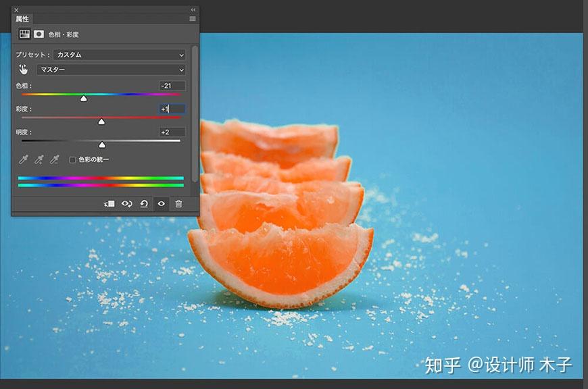
Task: Reset adjustment to defaults
Action: click(x=144, y=204)
